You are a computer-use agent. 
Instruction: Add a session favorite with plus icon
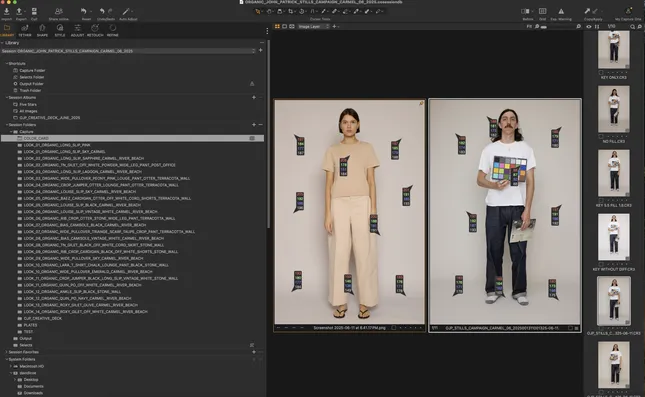(x=254, y=352)
